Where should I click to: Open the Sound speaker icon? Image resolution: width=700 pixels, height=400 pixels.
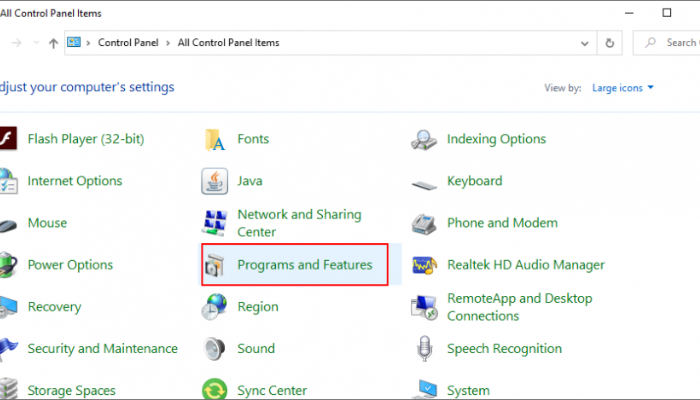tap(214, 349)
